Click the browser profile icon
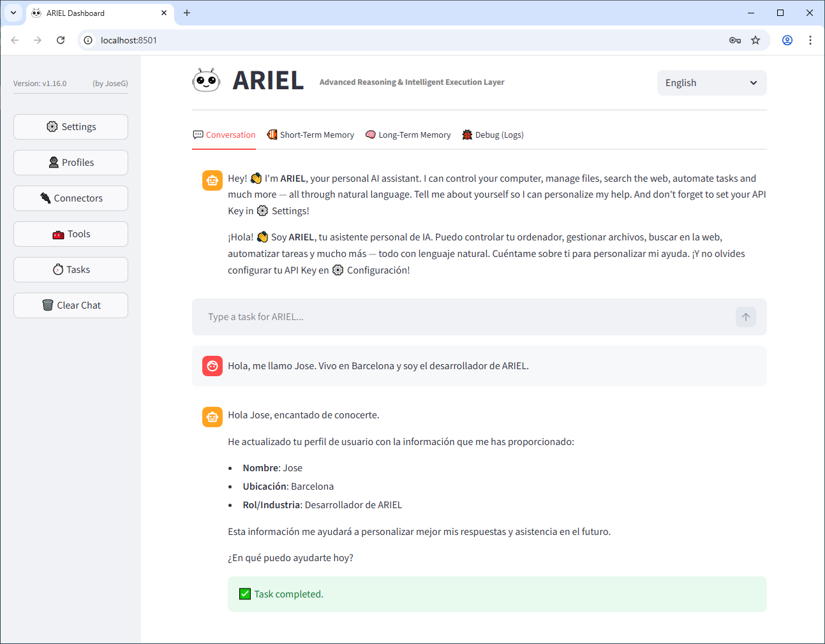The image size is (825, 644). [x=787, y=40]
